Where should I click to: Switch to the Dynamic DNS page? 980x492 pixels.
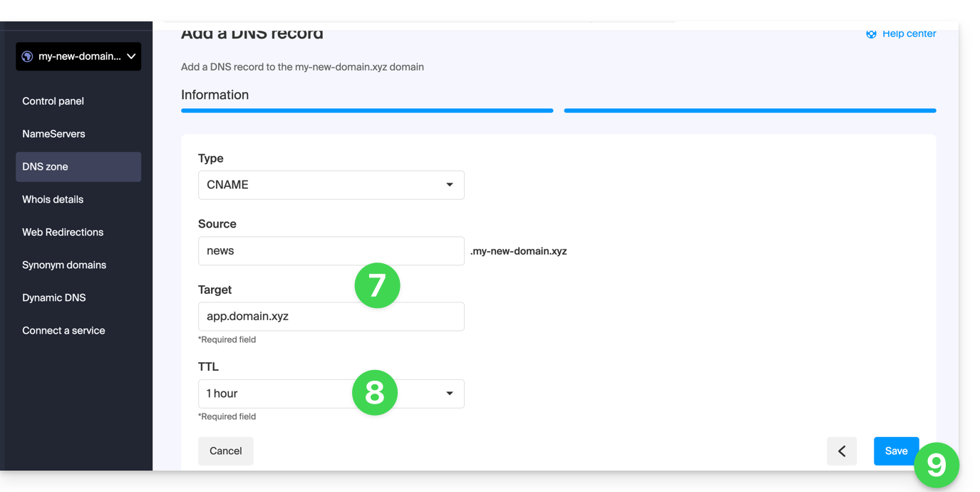[54, 298]
